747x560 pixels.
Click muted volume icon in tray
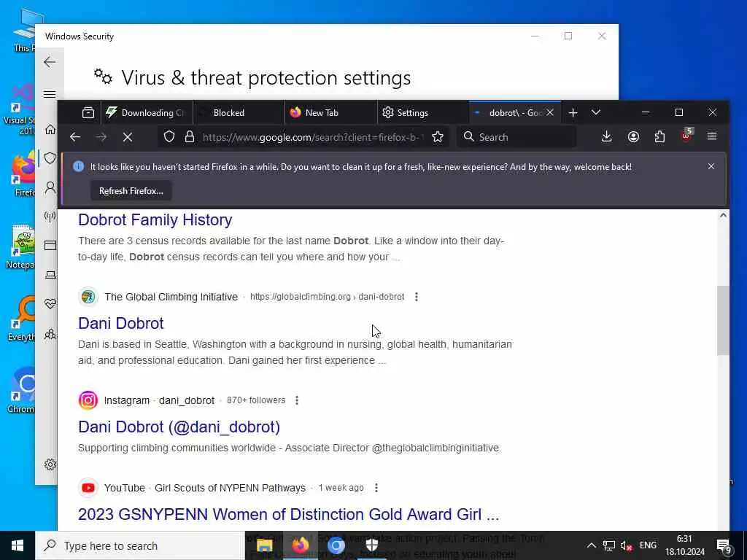(x=626, y=545)
